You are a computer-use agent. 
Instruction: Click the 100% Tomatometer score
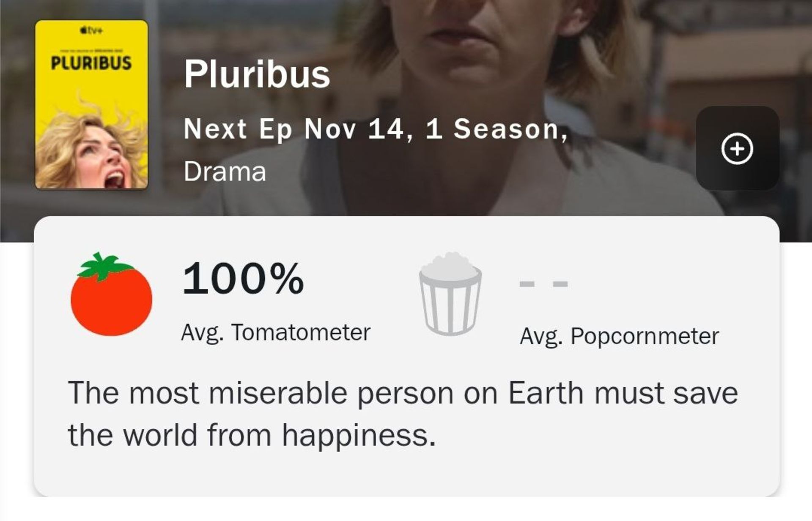click(243, 278)
